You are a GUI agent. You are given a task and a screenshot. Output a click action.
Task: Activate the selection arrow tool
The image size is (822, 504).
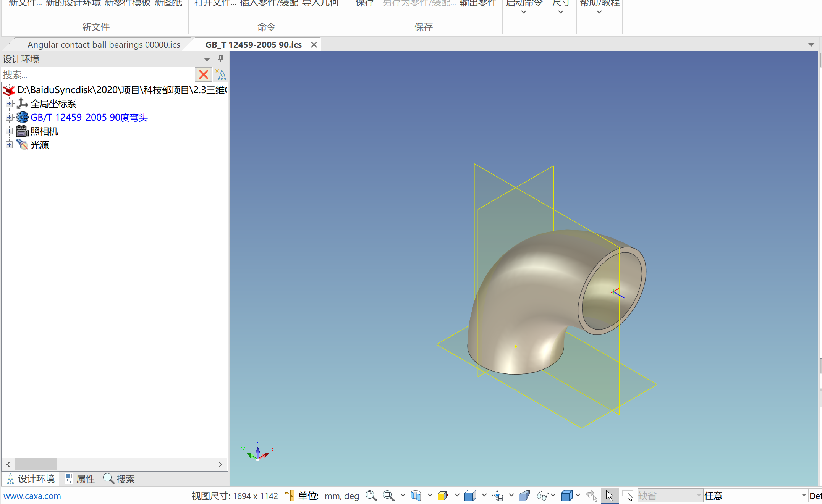click(610, 496)
